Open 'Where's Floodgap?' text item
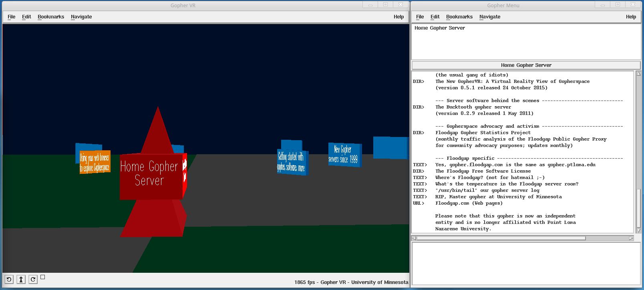This screenshot has width=644, height=290. (x=490, y=177)
